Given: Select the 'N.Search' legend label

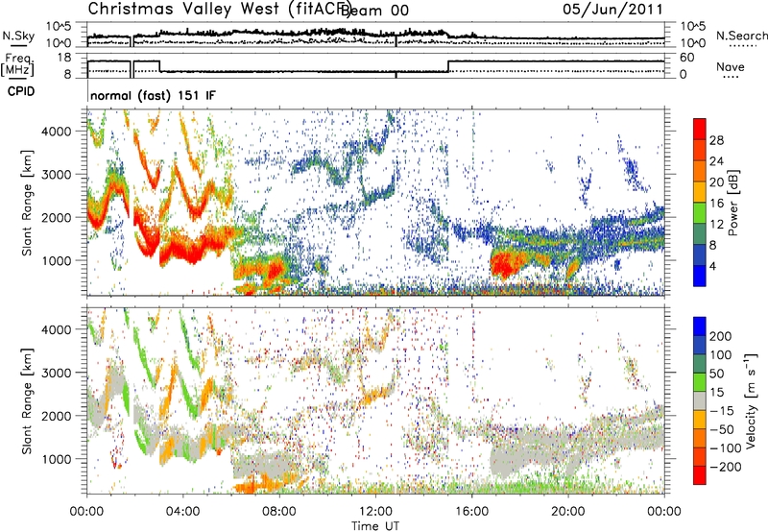Looking at the screenshot, I should (x=741, y=36).
